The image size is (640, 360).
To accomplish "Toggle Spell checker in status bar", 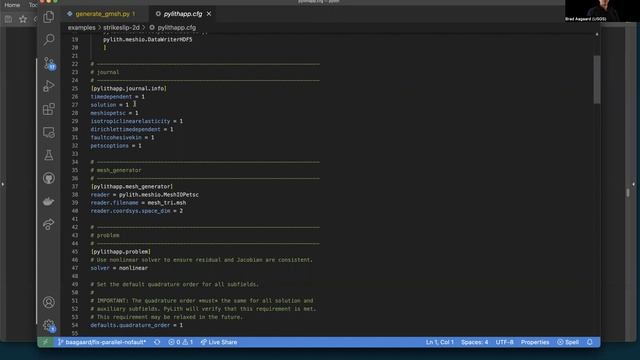I will [x=568, y=342].
